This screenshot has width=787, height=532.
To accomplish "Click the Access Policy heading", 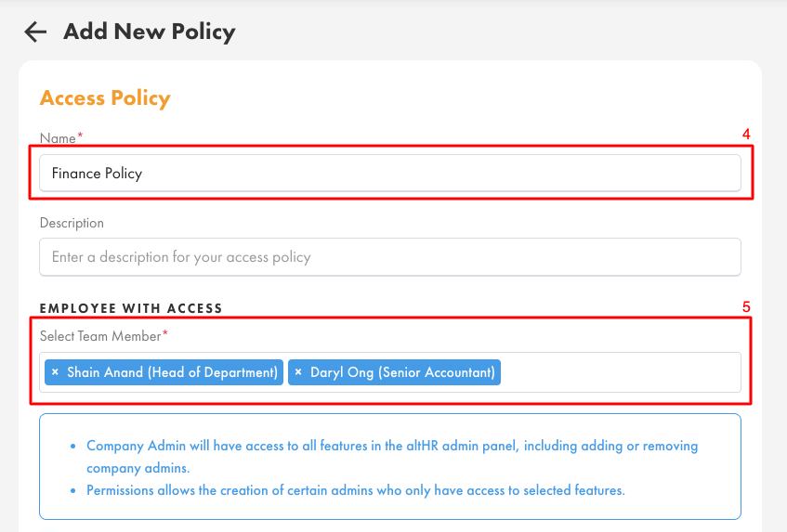I will tap(105, 97).
